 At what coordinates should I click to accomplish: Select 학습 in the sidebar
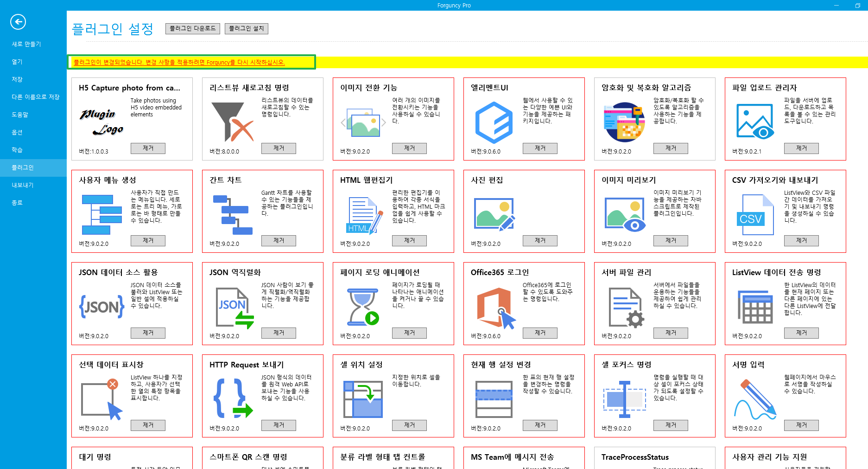coord(33,150)
